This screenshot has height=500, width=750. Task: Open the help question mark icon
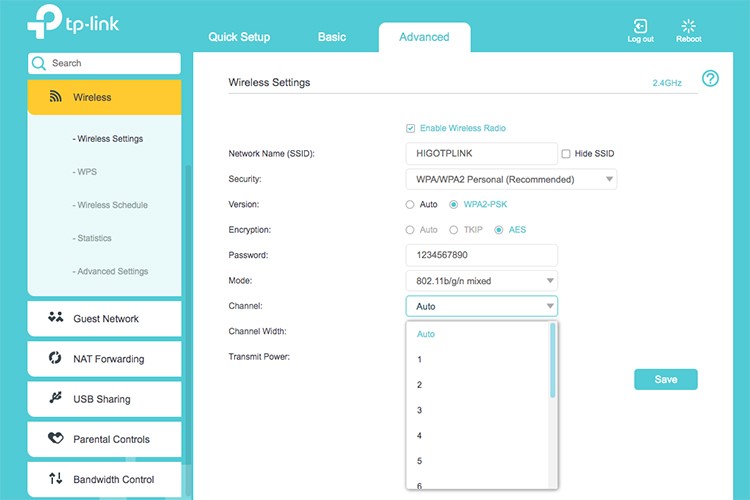pos(711,79)
